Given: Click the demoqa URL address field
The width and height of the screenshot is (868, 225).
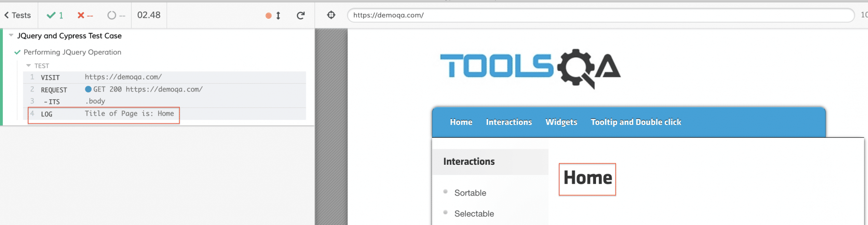Looking at the screenshot, I should pyautogui.click(x=601, y=15).
